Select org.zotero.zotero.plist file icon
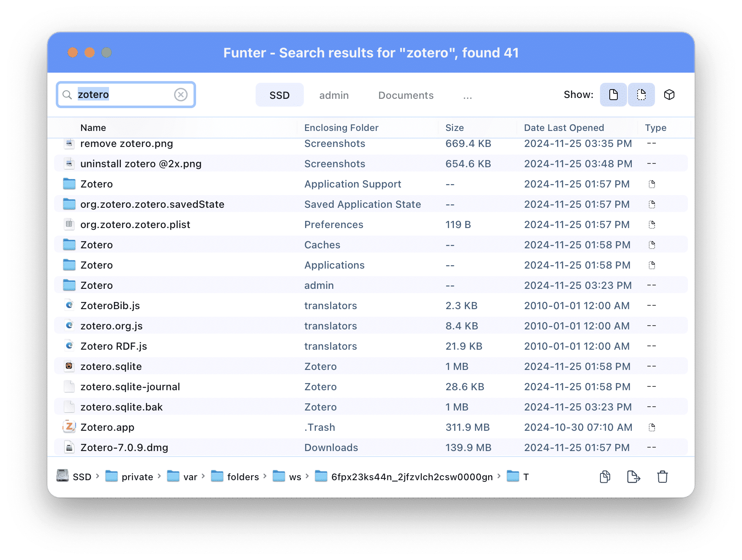Screen dimensions: 742x560 pos(69,224)
